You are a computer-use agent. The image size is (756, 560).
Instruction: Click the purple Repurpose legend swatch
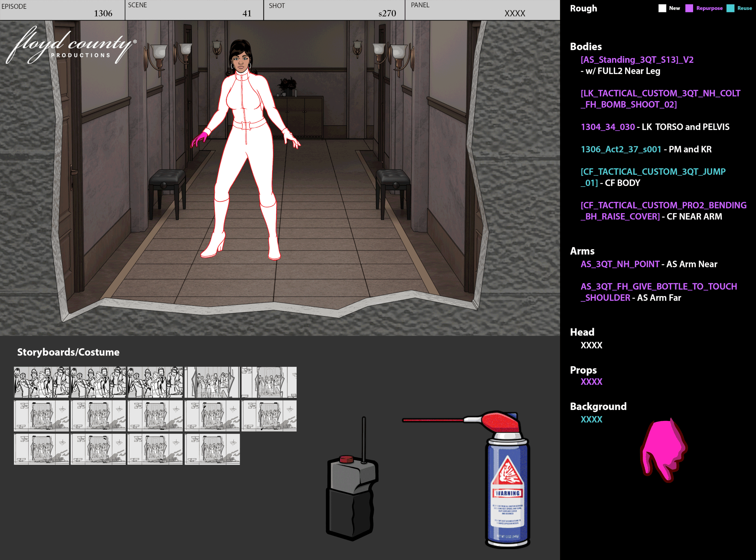[x=689, y=8]
